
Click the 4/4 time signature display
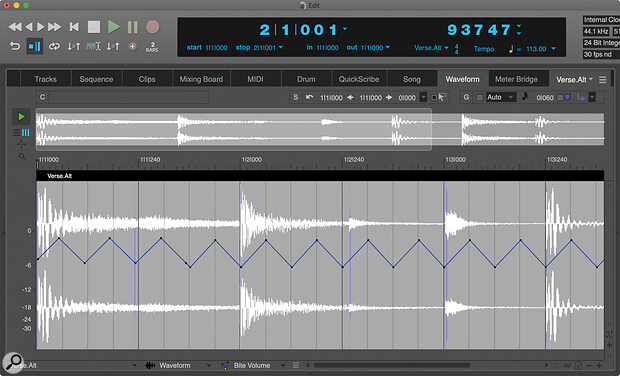click(x=457, y=49)
